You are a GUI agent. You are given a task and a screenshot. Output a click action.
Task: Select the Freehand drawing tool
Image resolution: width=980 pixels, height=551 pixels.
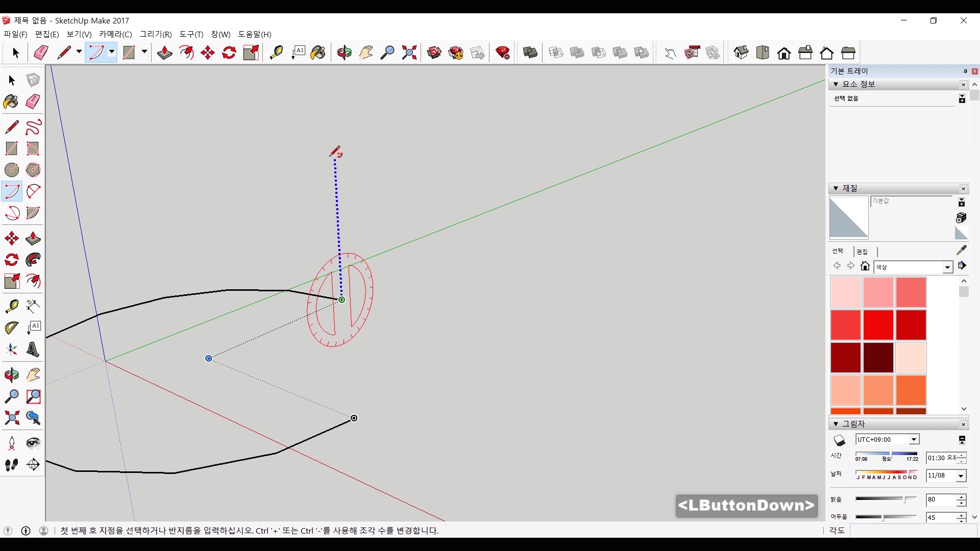click(33, 127)
